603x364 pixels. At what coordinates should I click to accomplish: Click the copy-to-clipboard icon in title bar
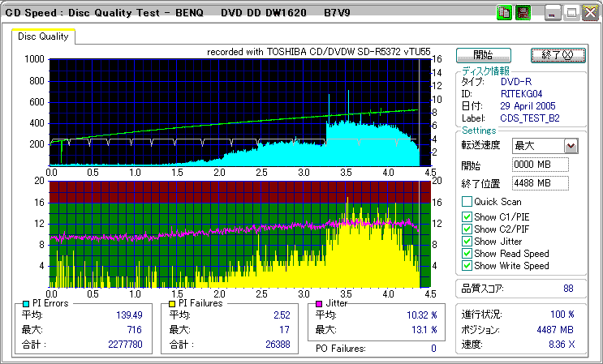tap(504, 12)
